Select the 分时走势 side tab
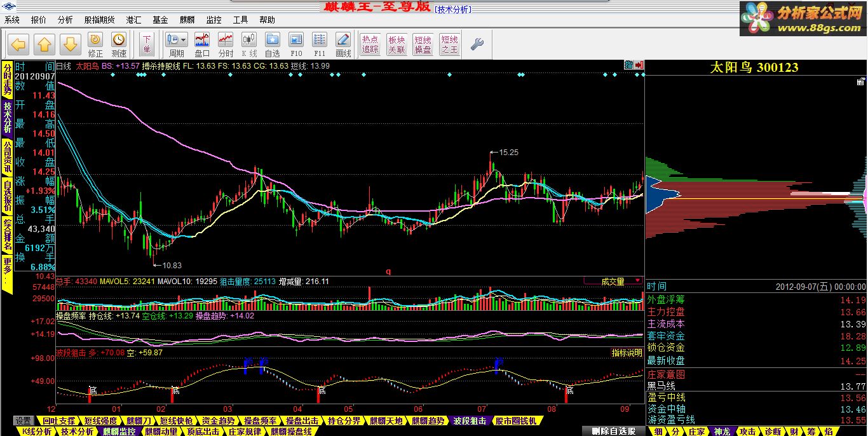This screenshot has width=868, height=436. pyautogui.click(x=7, y=79)
